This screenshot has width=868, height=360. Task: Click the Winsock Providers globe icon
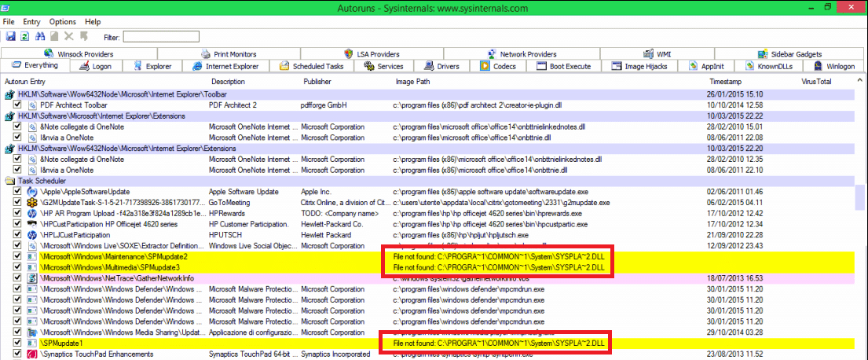click(x=48, y=53)
